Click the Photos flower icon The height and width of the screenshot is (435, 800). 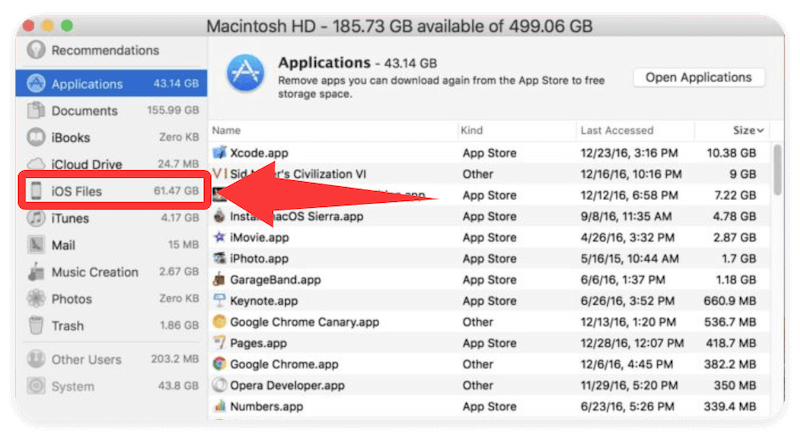point(36,299)
